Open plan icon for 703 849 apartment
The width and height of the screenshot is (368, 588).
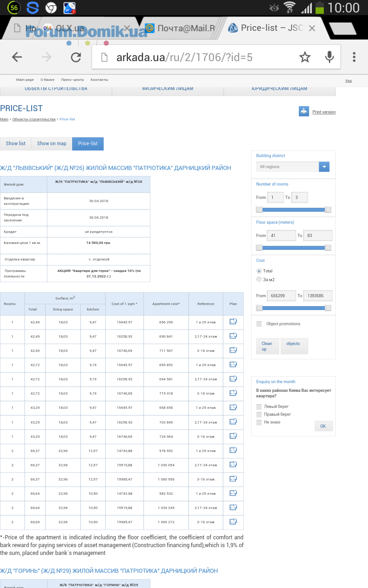(233, 421)
